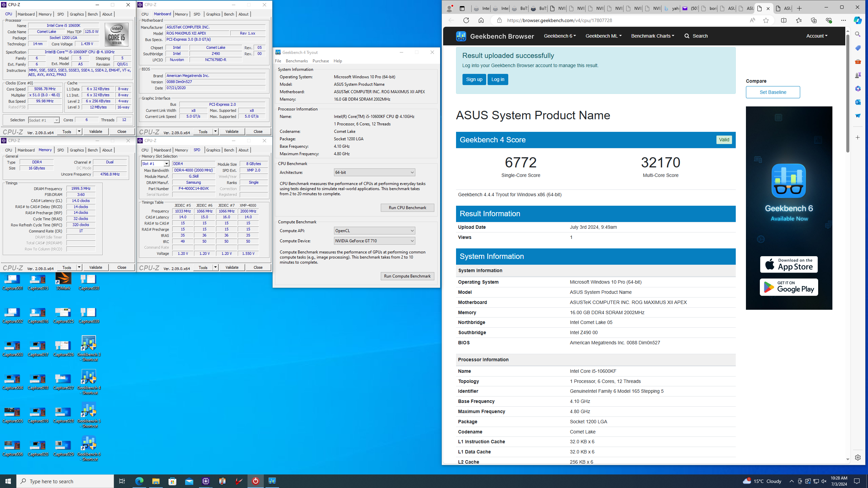Click Run Compute Benchmark button
This screenshot has width=868, height=488.
(x=407, y=276)
